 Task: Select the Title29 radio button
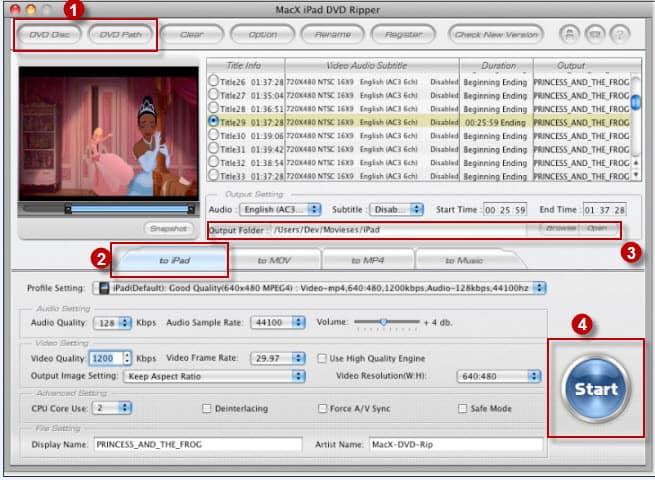213,121
